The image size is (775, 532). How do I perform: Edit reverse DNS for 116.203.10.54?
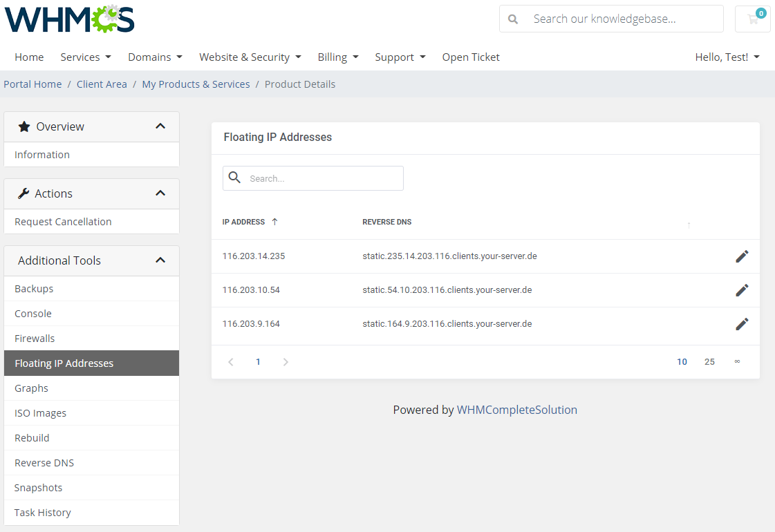pos(742,290)
